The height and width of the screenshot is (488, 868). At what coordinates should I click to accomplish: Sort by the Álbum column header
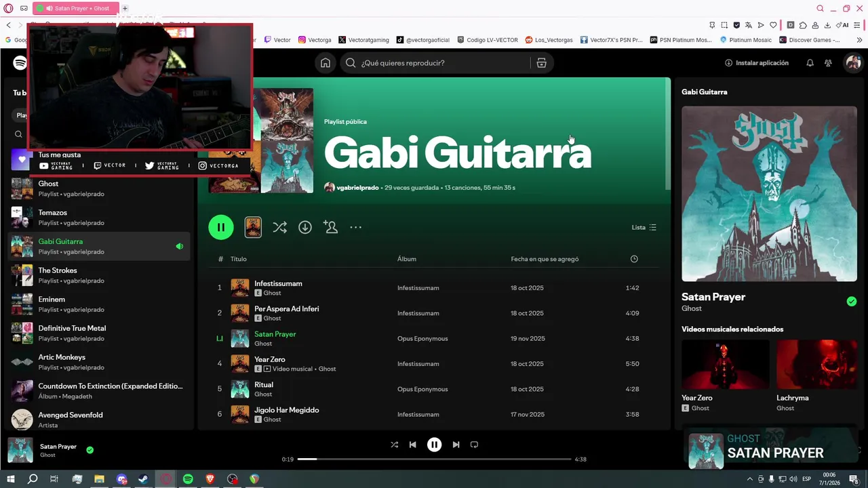click(407, 259)
